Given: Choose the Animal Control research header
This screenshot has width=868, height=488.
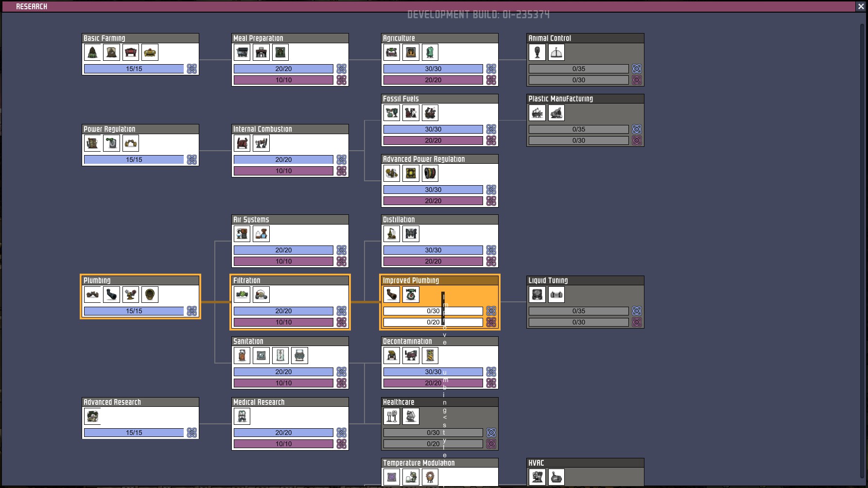Looking at the screenshot, I should point(550,38).
